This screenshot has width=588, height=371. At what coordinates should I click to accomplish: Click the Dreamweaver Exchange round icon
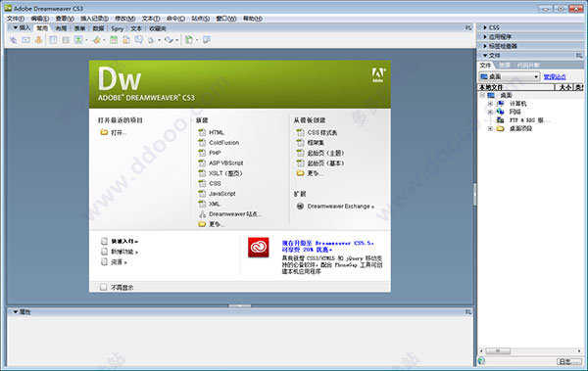300,207
